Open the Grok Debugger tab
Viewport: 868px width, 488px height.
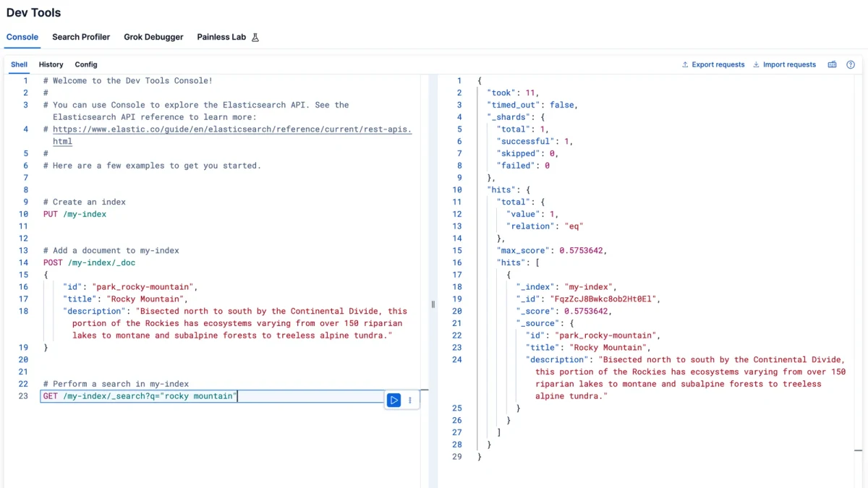coord(153,37)
